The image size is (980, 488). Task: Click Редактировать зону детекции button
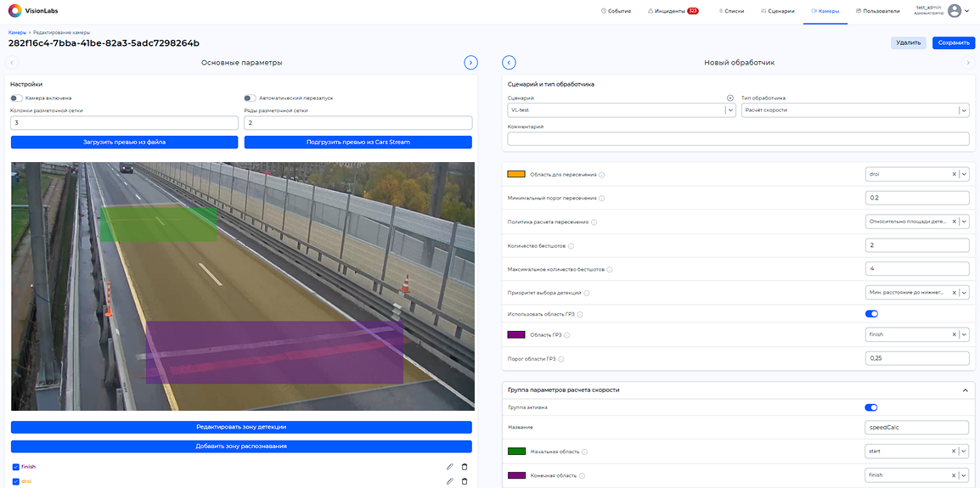(241, 427)
